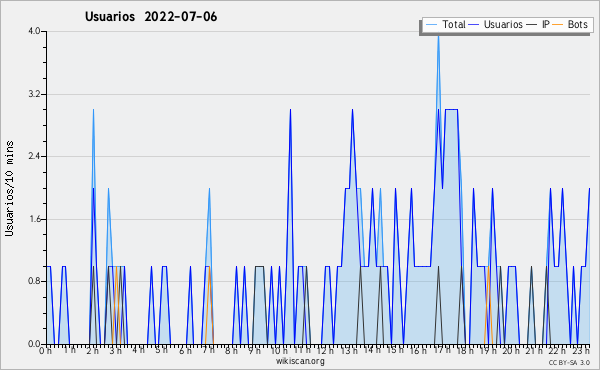Click the orange Bots legend line
Image resolution: width=600 pixels, height=370 pixels.
coord(558,24)
